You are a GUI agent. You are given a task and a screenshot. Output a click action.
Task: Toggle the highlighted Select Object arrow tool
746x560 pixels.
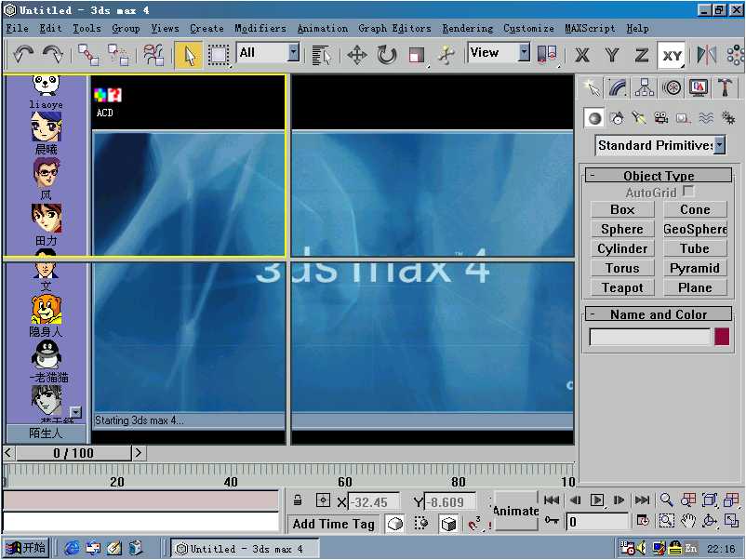(x=189, y=55)
